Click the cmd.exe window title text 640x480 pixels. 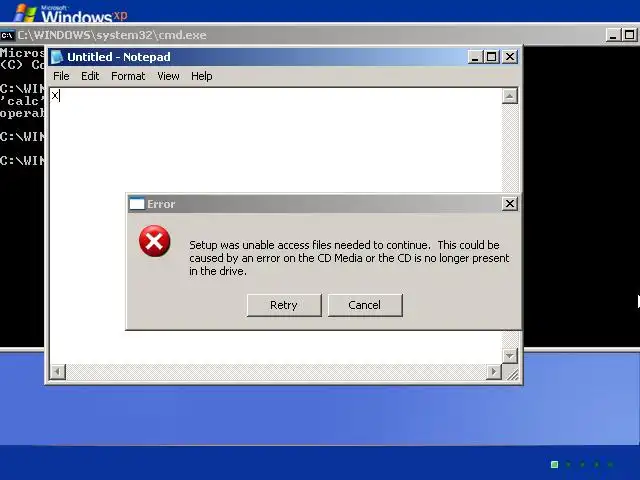pyautogui.click(x=112, y=35)
